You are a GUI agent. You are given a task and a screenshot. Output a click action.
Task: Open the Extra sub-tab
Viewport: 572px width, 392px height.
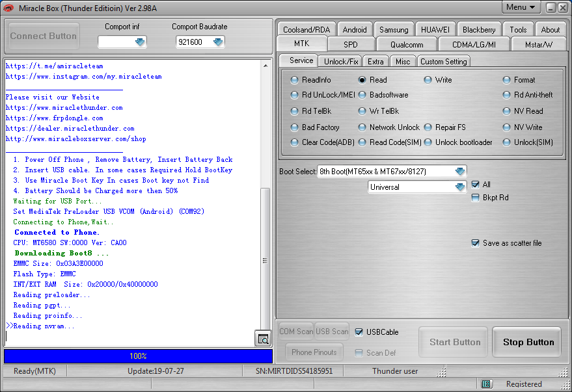(x=375, y=62)
